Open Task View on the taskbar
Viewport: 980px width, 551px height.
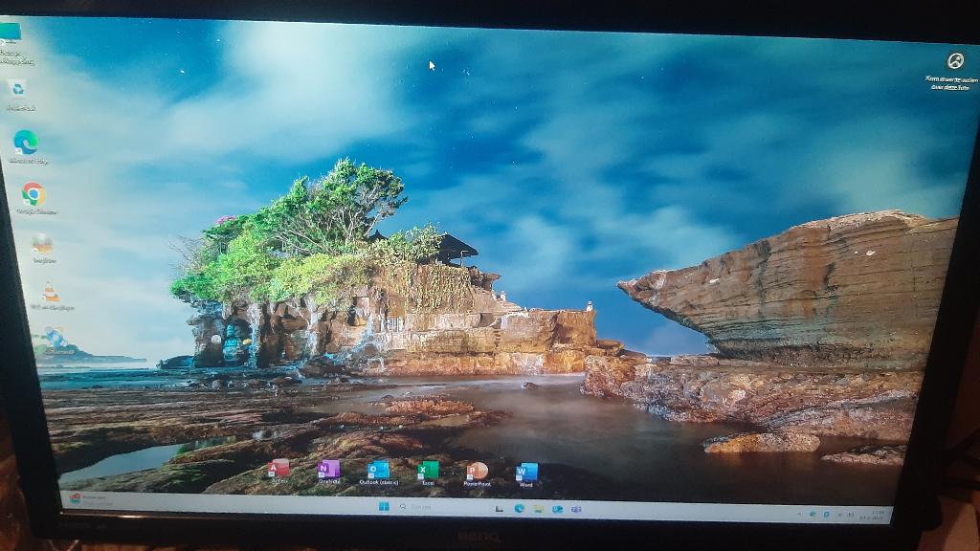tap(499, 509)
